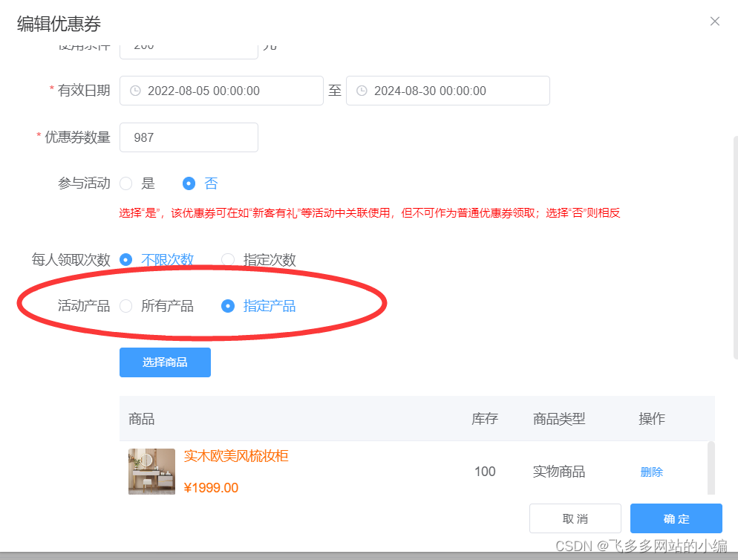
Task: Click the 参与活动 label
Action: pos(84,183)
